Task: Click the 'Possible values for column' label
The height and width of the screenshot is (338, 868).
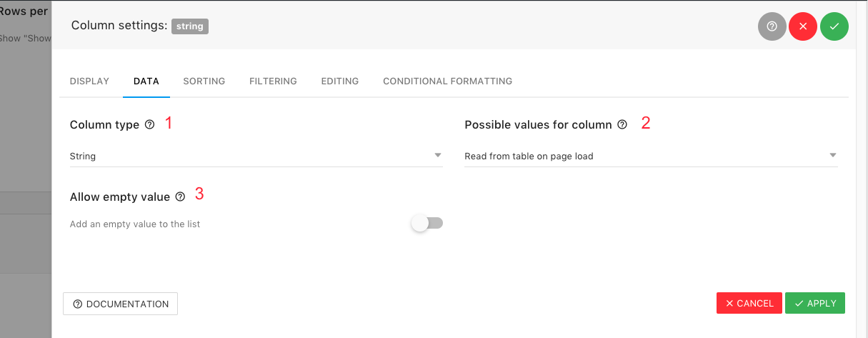Action: [x=538, y=125]
